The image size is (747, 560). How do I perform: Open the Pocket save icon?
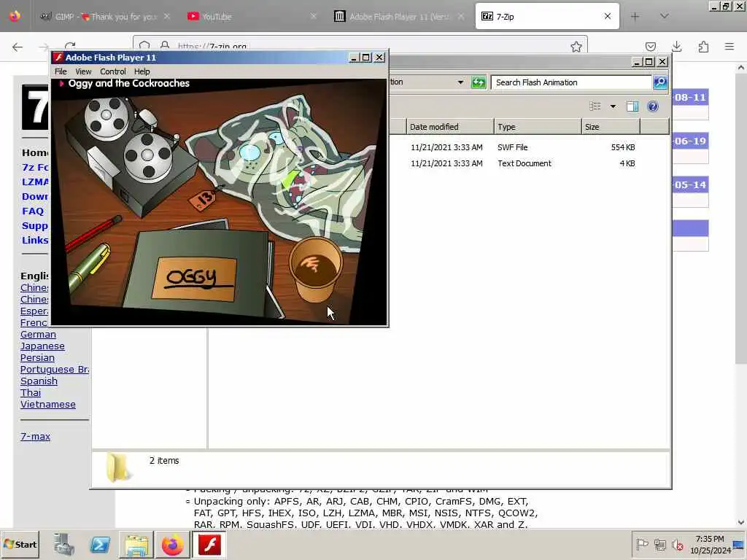pos(650,47)
